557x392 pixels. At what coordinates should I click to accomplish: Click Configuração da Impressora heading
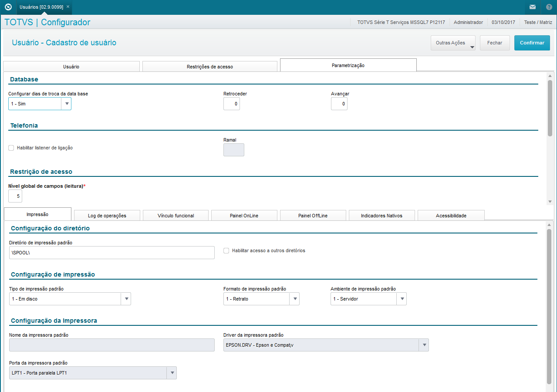click(54, 321)
